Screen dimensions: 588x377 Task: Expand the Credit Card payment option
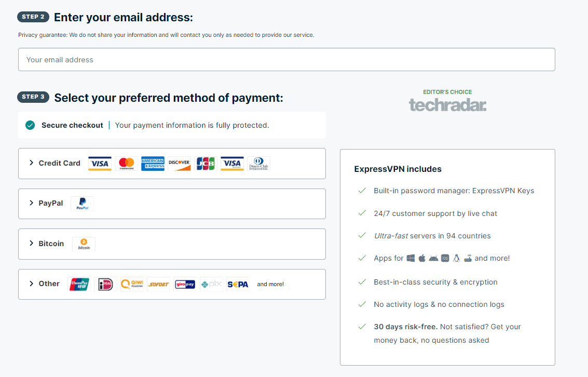tap(172, 164)
